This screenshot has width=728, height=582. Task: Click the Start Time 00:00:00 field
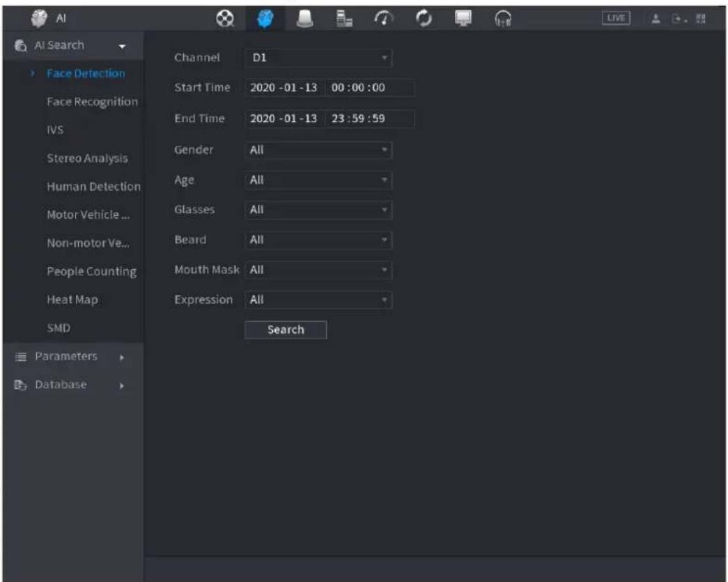[x=370, y=88]
